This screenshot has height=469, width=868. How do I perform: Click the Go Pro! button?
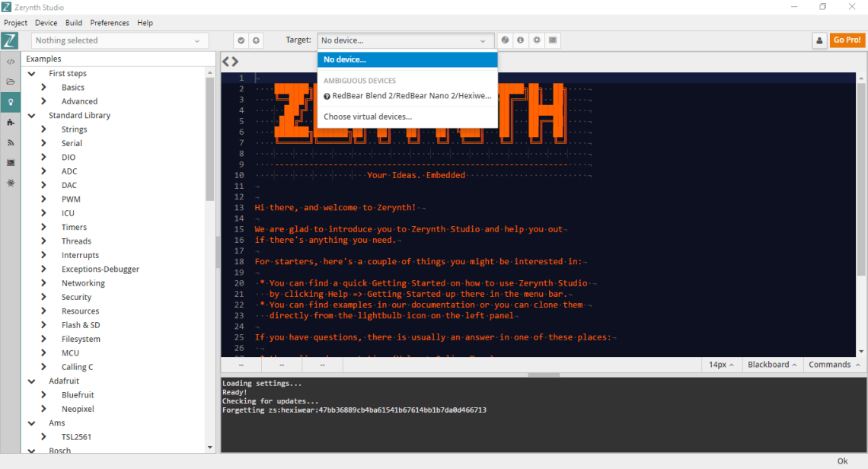847,40
